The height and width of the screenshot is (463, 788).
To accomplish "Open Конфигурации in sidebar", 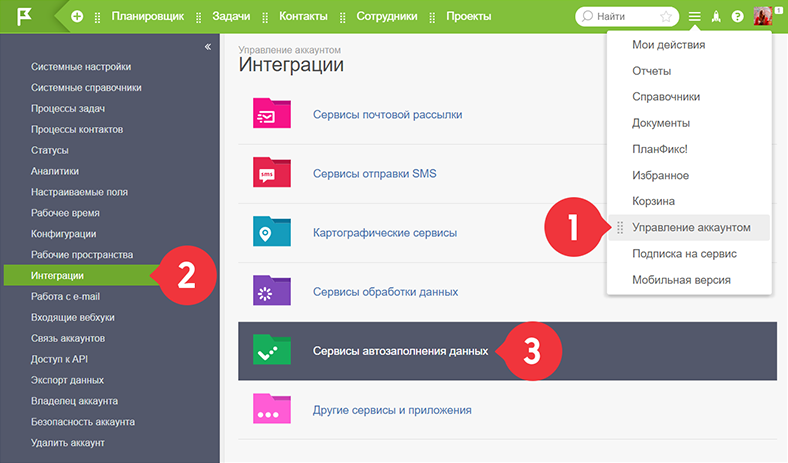I will coord(63,234).
